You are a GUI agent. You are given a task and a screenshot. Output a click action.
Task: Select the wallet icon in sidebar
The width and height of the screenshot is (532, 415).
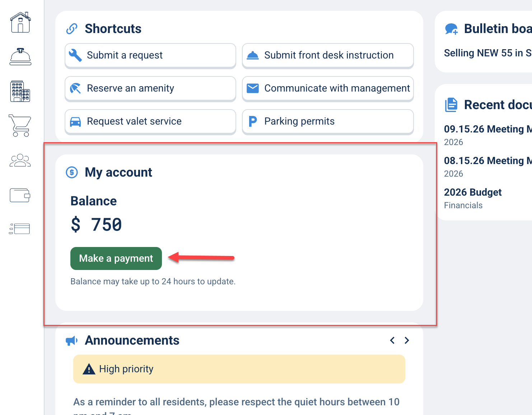tap(20, 195)
